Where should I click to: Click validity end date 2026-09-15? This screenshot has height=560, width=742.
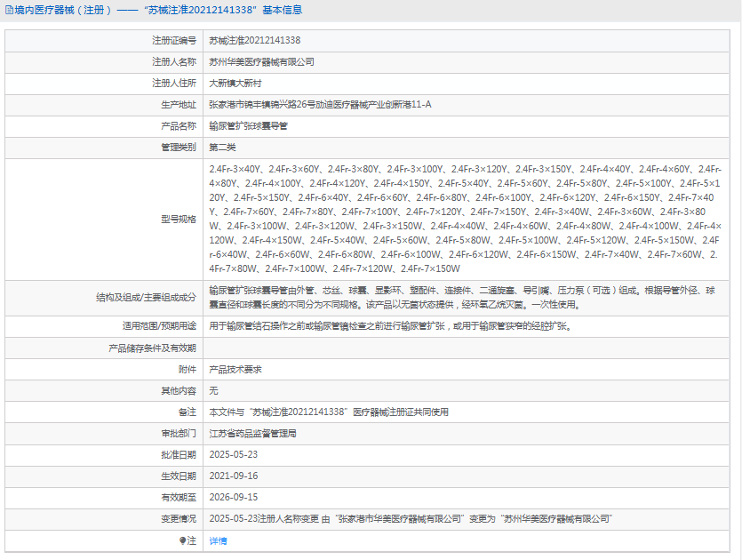click(234, 498)
